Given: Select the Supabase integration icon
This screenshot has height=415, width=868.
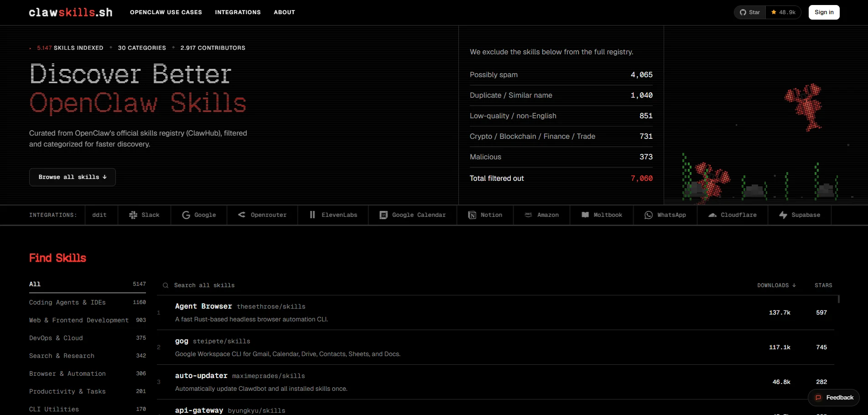Looking at the screenshot, I should [x=783, y=215].
